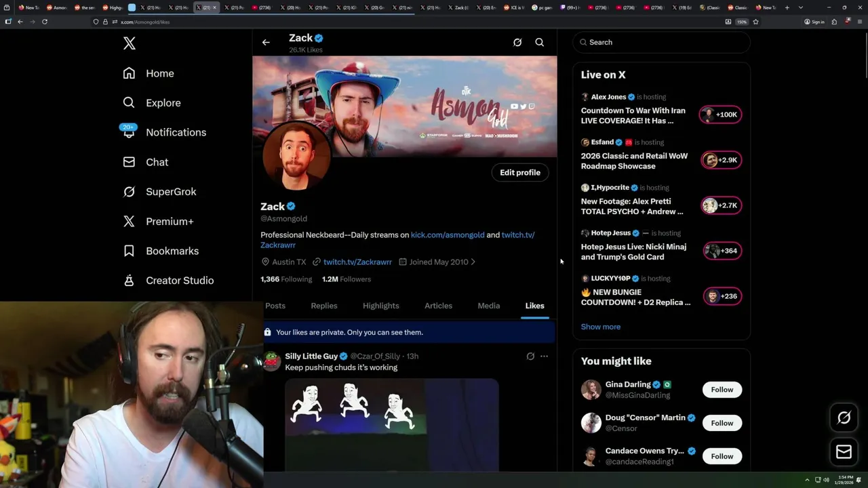Click Silly Little Guy's post avatar
Screen dimensions: 868x488
coord(272,361)
